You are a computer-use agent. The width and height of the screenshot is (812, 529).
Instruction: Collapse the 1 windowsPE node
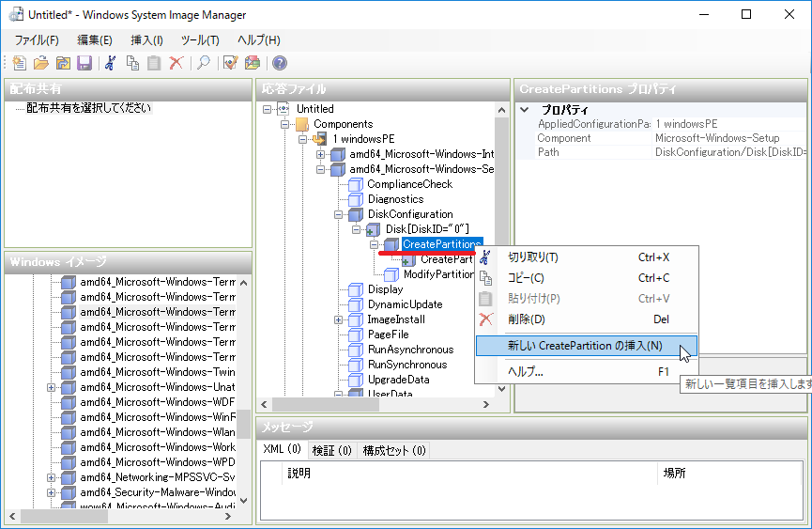[303, 139]
